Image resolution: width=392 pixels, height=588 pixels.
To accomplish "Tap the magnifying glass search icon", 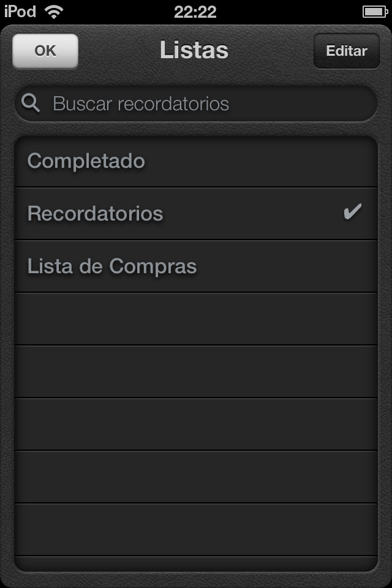I will tap(31, 103).
